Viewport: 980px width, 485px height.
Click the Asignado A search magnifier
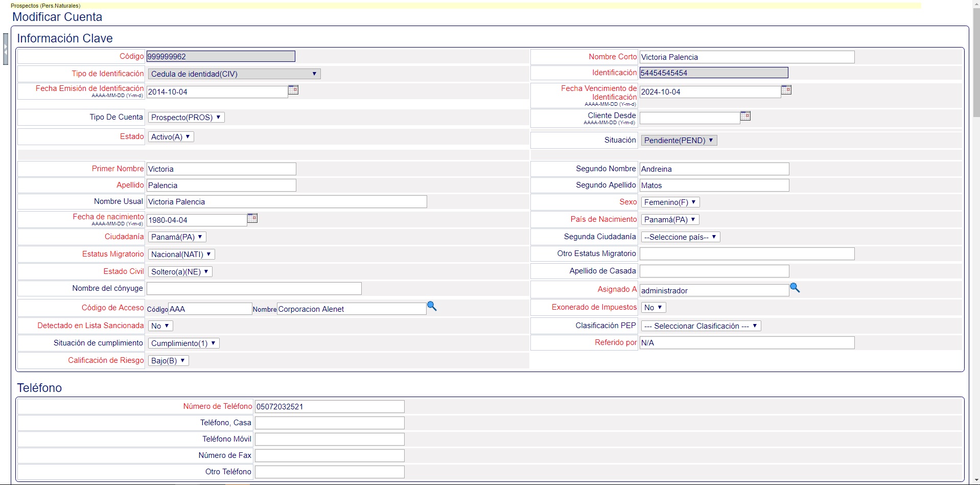coord(795,288)
